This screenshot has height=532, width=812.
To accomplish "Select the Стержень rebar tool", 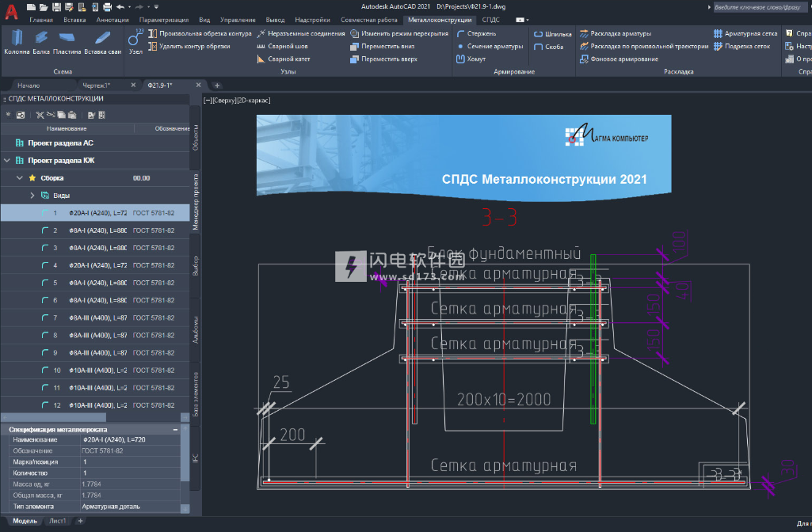I will tap(476, 33).
